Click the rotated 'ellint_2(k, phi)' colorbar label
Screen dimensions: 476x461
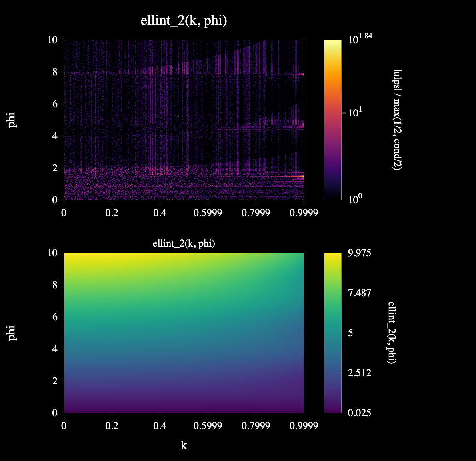coord(392,333)
